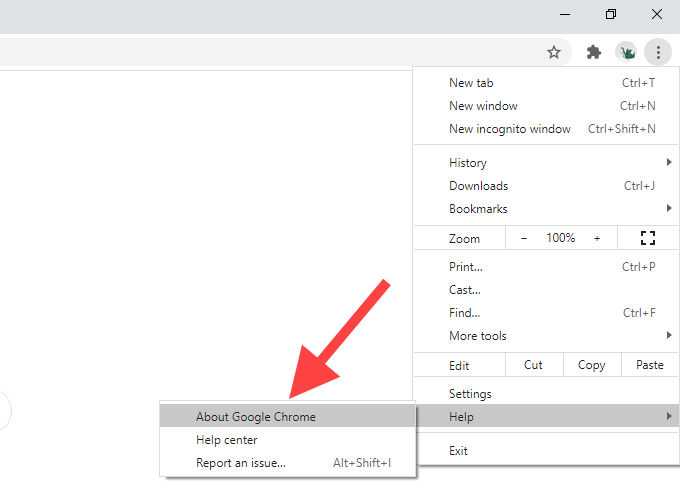
Task: Click the Cut button in Edit row
Action: coord(534,365)
